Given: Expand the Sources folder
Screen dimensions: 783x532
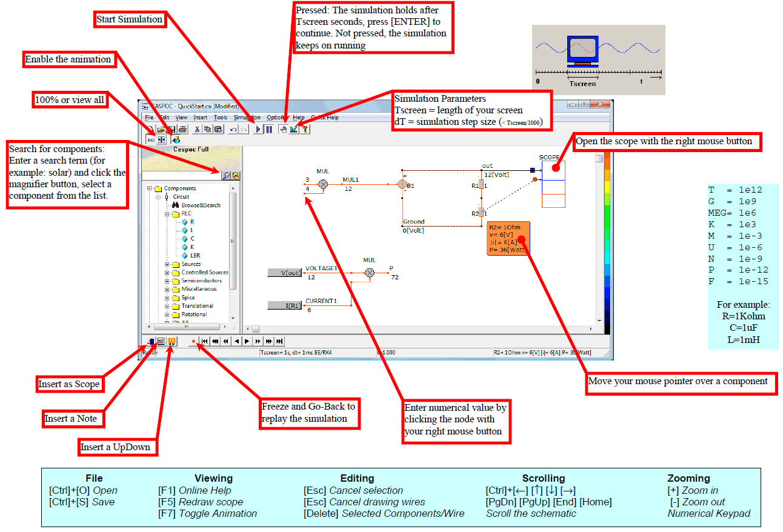Looking at the screenshot, I should pos(167,264).
